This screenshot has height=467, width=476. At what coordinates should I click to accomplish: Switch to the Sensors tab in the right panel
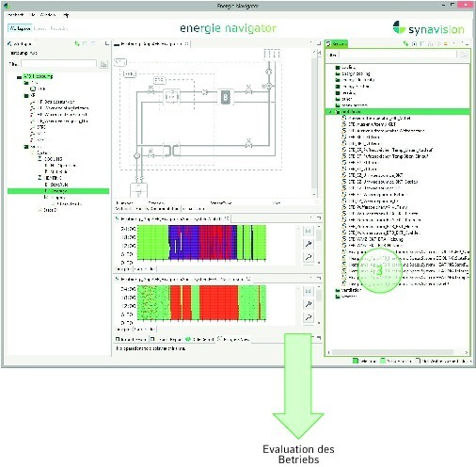[x=336, y=44]
